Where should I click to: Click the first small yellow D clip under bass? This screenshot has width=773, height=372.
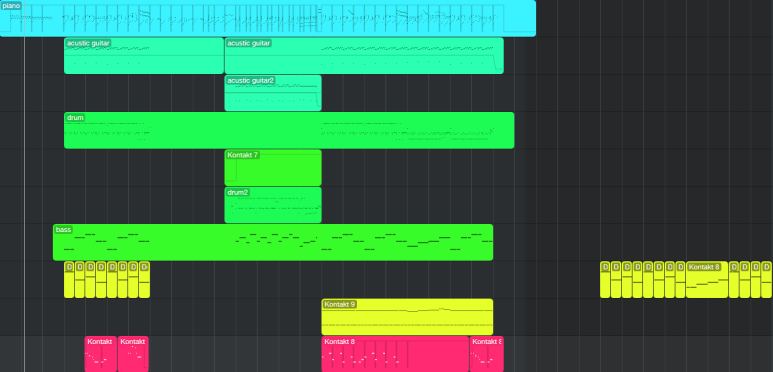pos(69,280)
